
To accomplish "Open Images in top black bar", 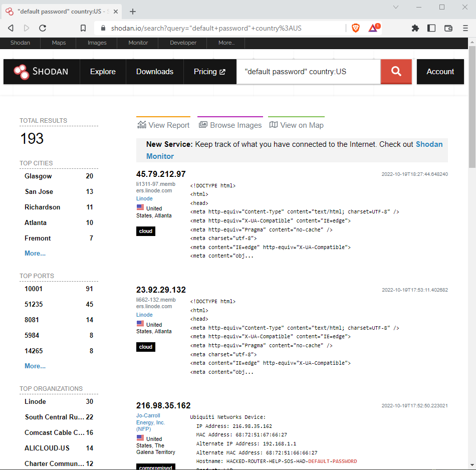I will point(97,43).
